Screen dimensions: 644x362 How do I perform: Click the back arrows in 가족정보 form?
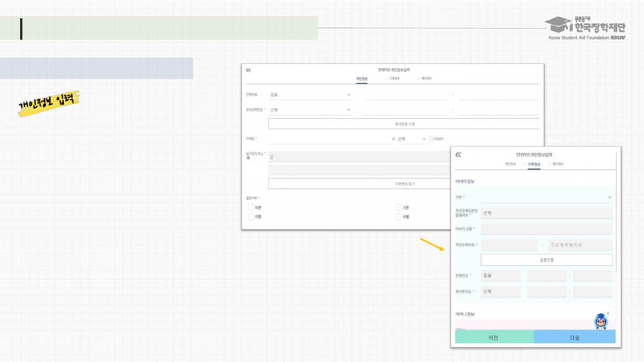coord(458,155)
